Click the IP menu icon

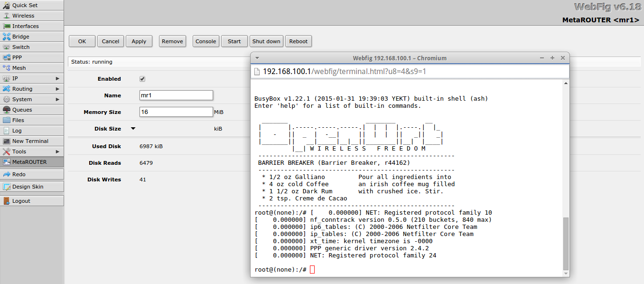(7, 78)
